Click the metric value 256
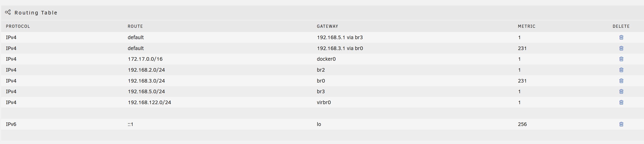This screenshot has width=644, height=144. click(522, 124)
